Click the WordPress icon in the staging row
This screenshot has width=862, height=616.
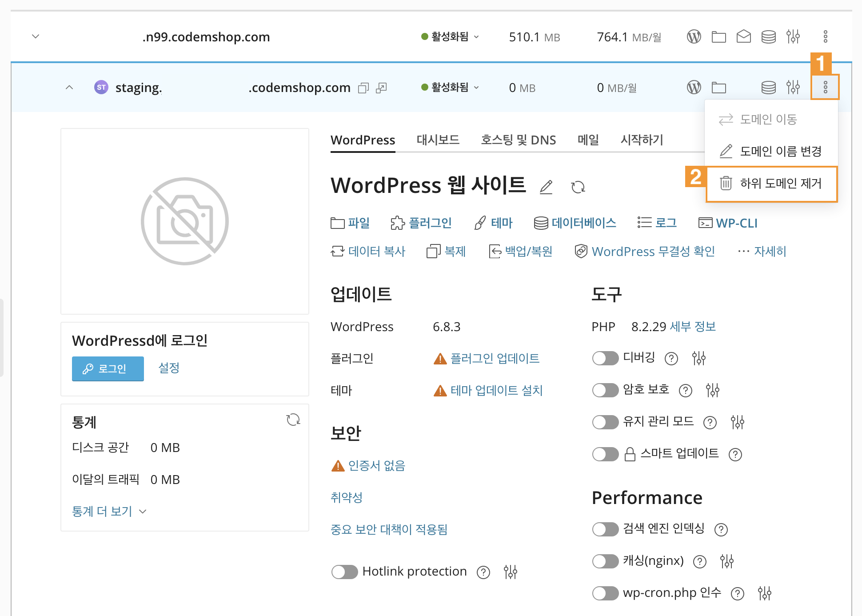tap(694, 87)
